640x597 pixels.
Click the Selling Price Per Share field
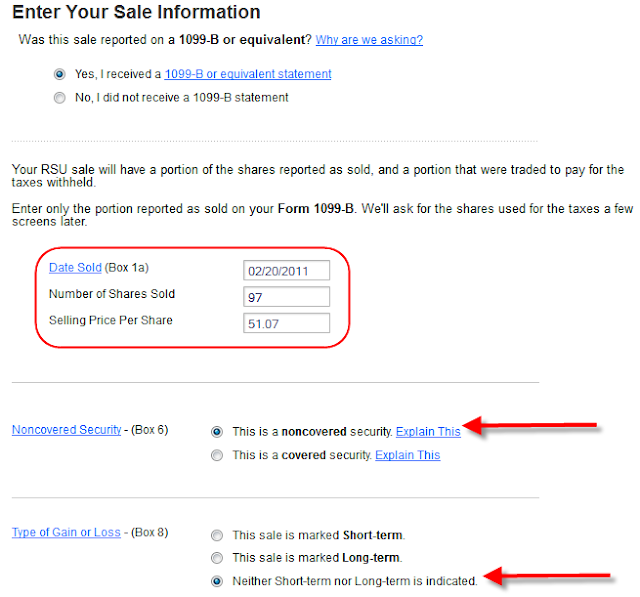click(x=287, y=323)
